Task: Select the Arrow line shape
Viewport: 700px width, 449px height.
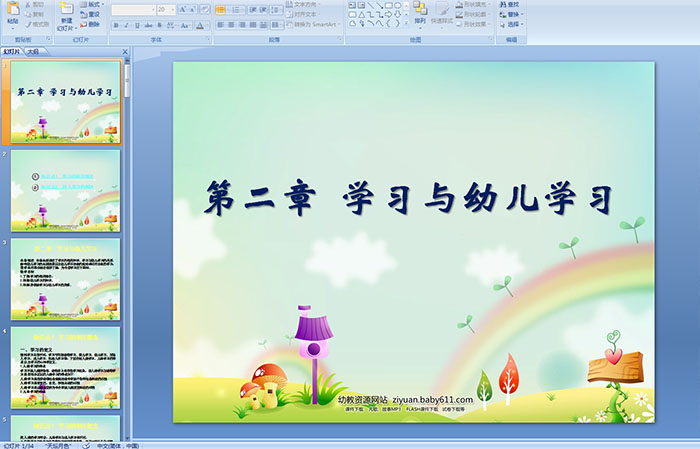Action: coord(379,5)
